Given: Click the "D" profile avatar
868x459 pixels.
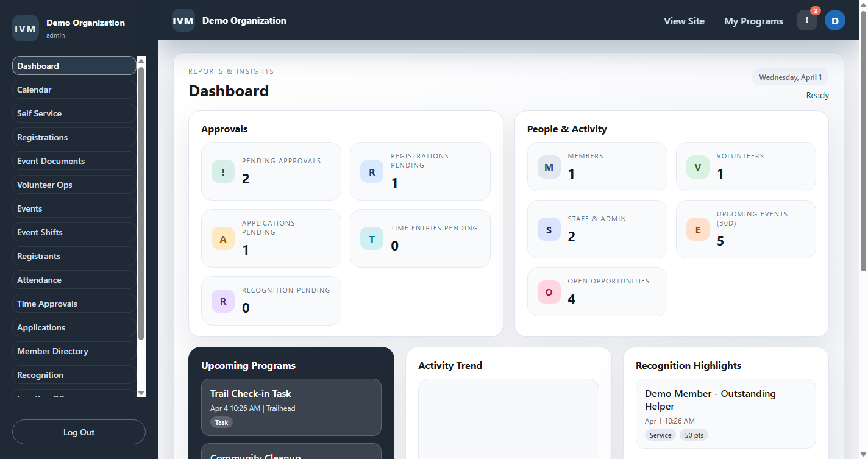Looking at the screenshot, I should pyautogui.click(x=834, y=20).
